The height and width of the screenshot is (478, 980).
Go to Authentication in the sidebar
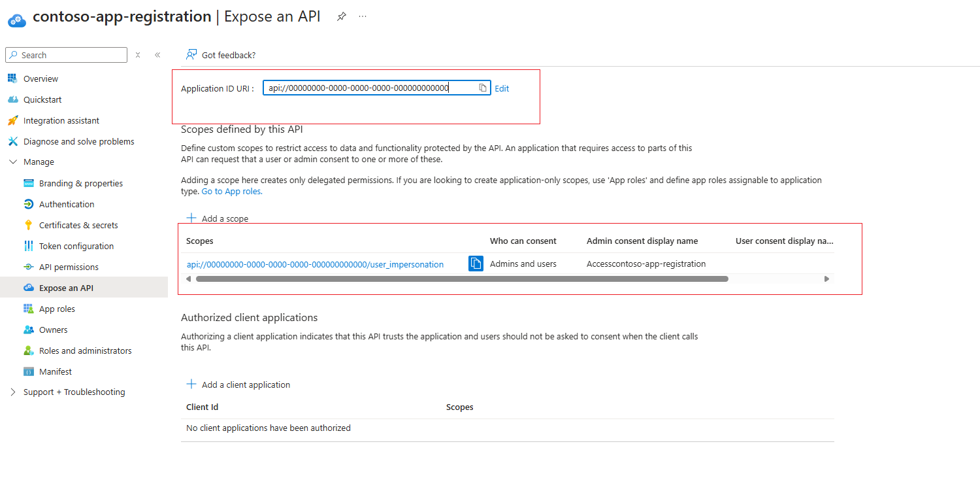[x=67, y=204]
